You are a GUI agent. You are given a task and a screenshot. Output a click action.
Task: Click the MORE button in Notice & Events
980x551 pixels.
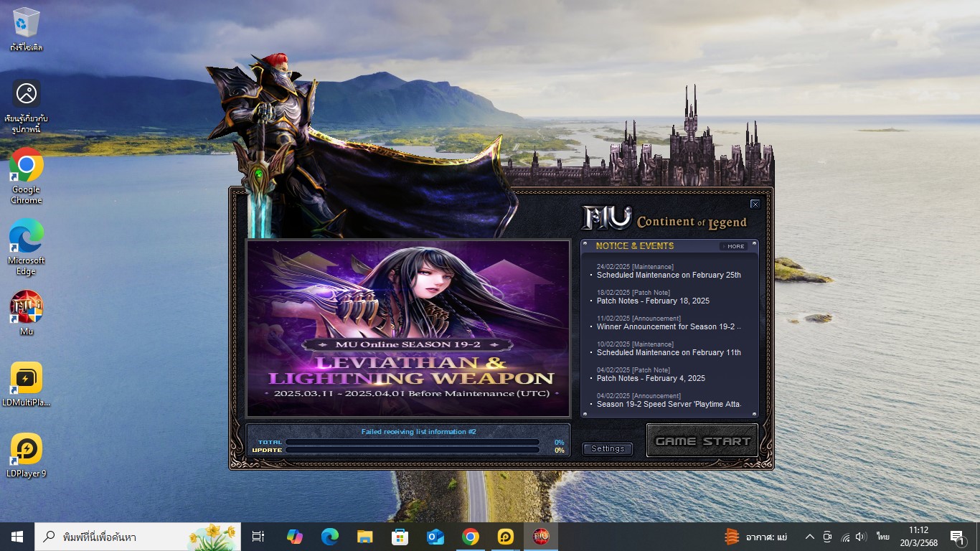click(x=733, y=246)
